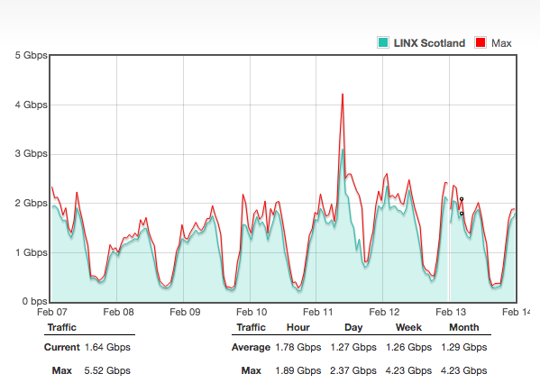The width and height of the screenshot is (540, 392).
Task: Click the Feb 09 date label
Action: pyautogui.click(x=185, y=312)
